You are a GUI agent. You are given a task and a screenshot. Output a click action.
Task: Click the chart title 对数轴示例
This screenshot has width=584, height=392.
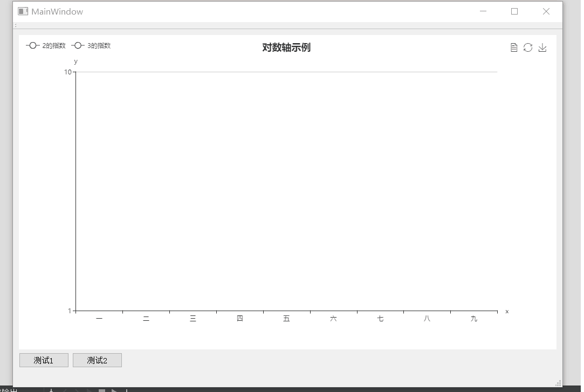pos(285,47)
